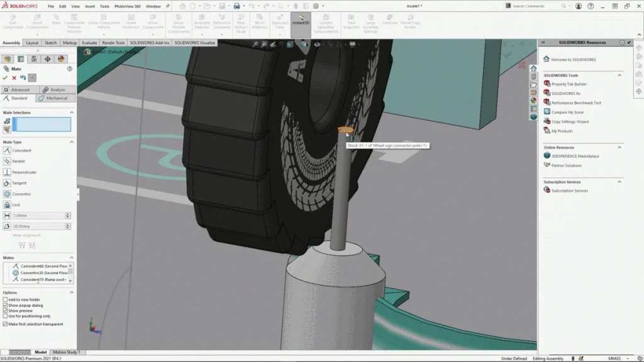Screen dimensions: 644x362
Task: Open the Performance Benchmark Test link
Action: pos(576,102)
